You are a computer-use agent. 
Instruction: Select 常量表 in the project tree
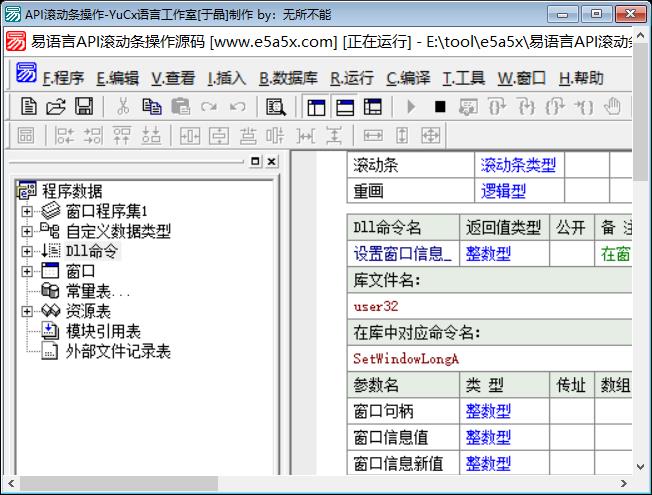click(x=98, y=291)
